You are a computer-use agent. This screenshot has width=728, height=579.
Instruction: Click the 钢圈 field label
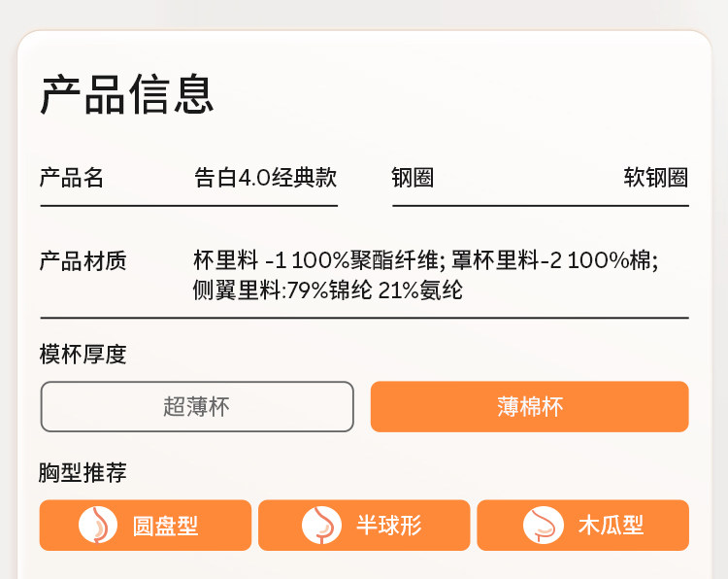coord(413,178)
